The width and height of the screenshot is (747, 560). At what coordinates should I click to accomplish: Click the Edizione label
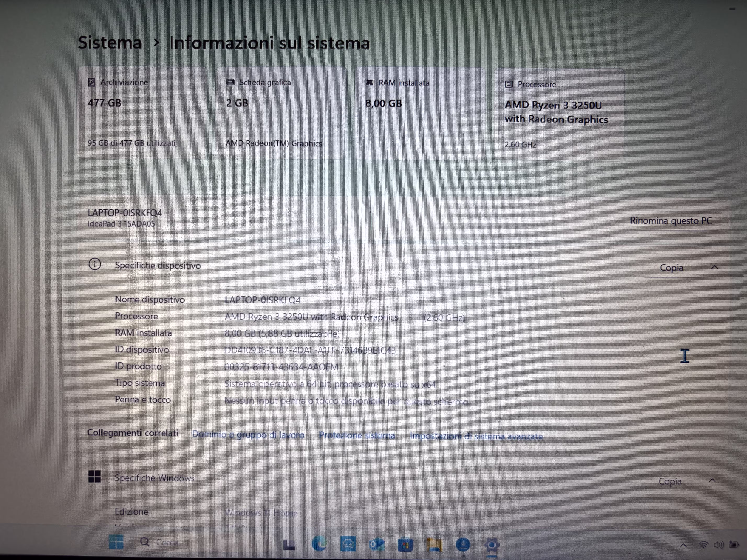click(x=131, y=512)
